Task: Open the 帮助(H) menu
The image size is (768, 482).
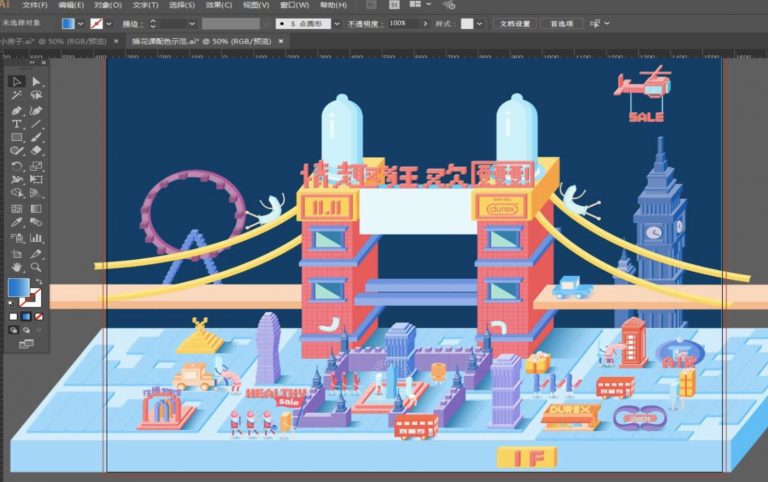Action: coord(333,5)
